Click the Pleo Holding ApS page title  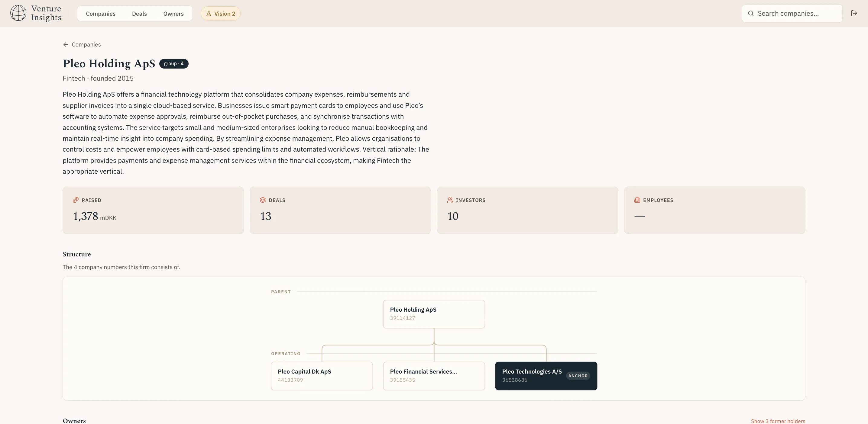(x=109, y=64)
